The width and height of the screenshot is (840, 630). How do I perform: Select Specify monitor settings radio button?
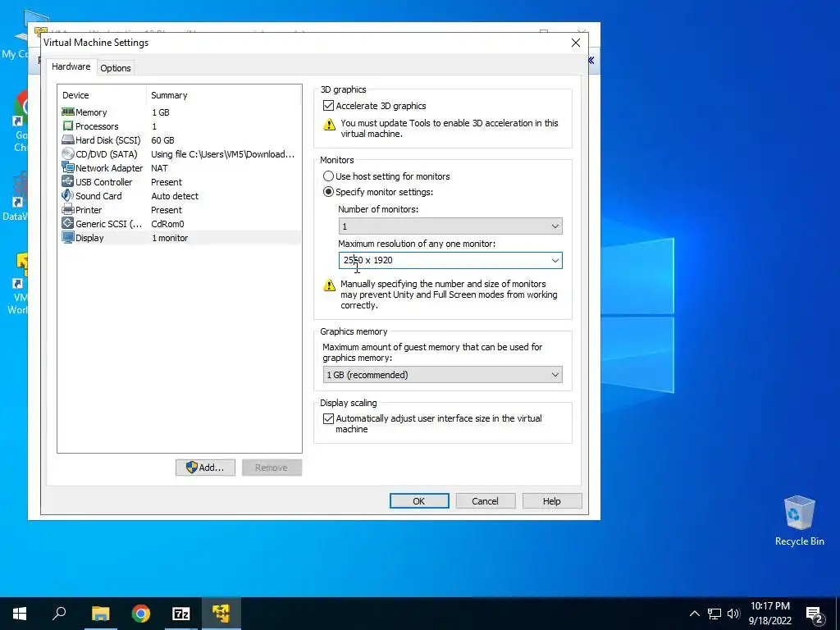[x=328, y=192]
